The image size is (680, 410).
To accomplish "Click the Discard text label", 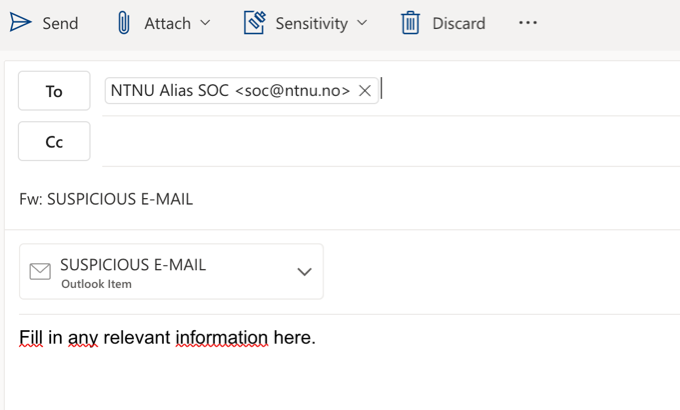I will point(459,23).
